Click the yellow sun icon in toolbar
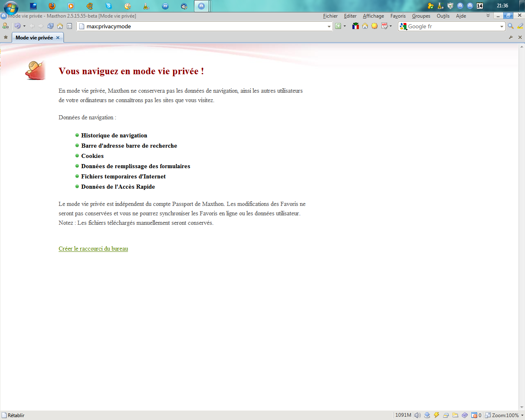525x420 pixels. (374, 26)
